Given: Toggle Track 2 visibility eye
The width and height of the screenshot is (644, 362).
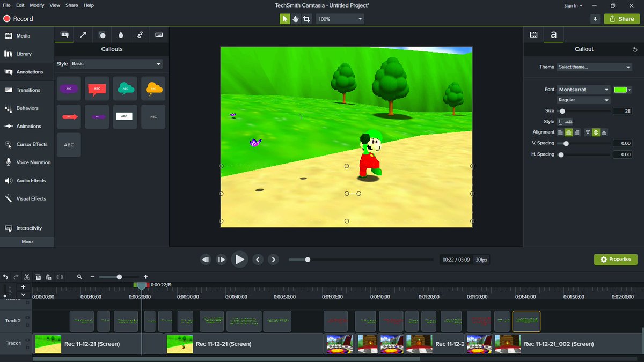Looking at the screenshot, I should (27, 317).
